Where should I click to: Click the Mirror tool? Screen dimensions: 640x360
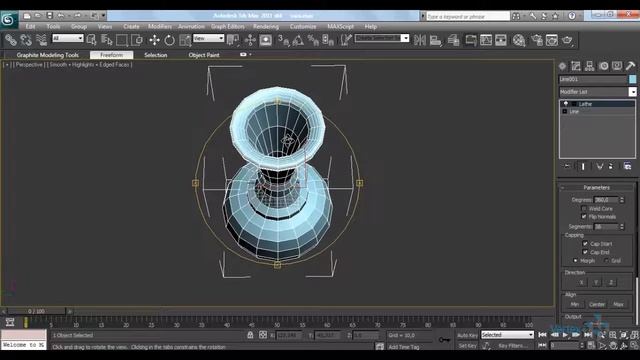[x=420, y=40]
